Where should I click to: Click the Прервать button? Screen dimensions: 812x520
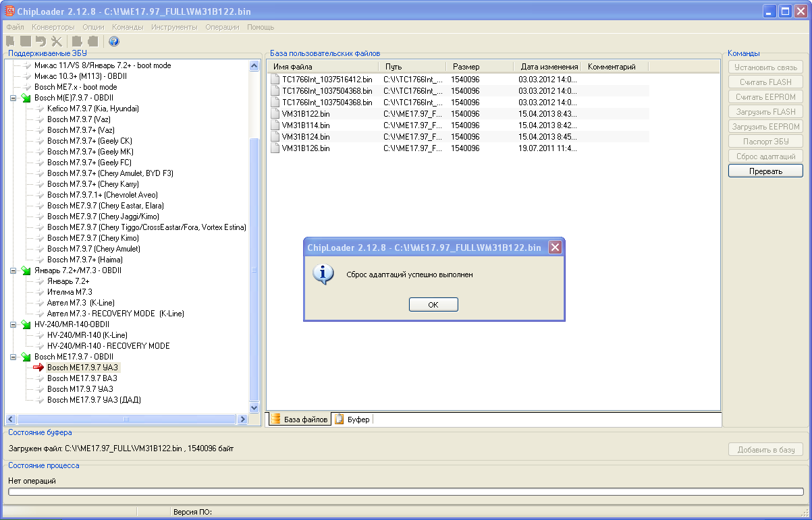(x=765, y=171)
